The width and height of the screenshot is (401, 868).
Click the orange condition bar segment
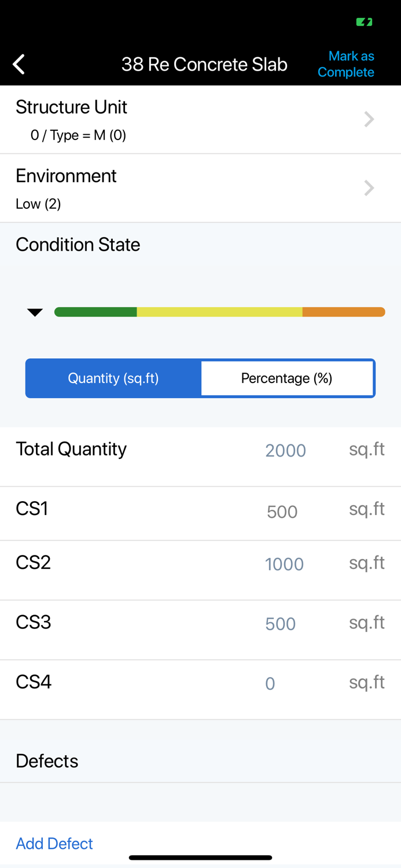pyautogui.click(x=343, y=312)
